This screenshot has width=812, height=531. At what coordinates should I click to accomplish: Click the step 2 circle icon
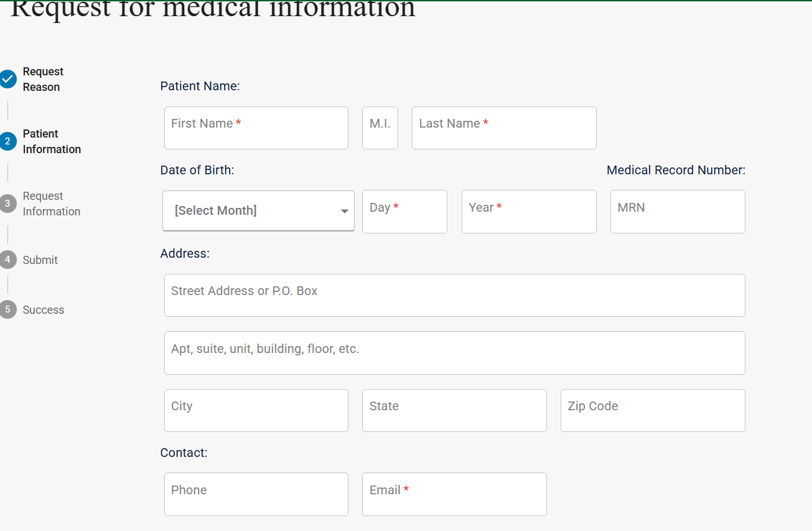(7, 141)
